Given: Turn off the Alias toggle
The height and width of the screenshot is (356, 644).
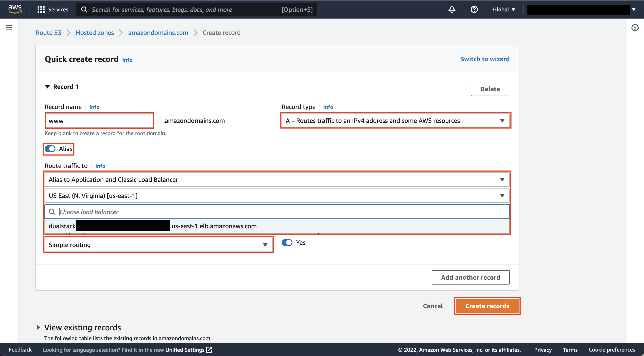Looking at the screenshot, I should 50,149.
